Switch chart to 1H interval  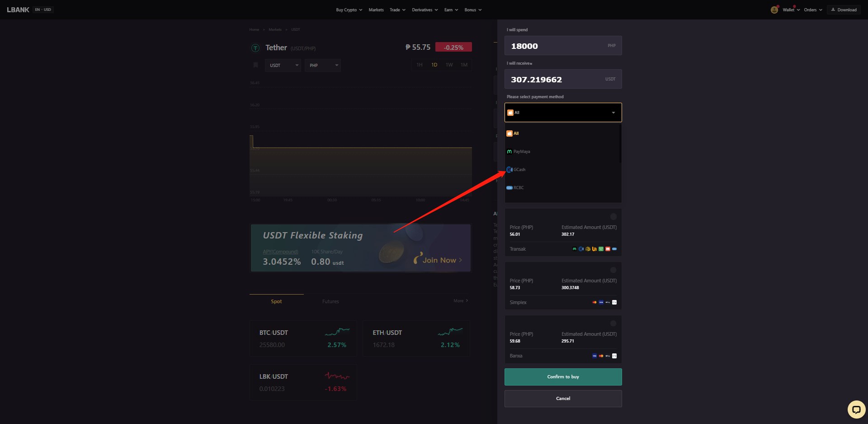[420, 65]
